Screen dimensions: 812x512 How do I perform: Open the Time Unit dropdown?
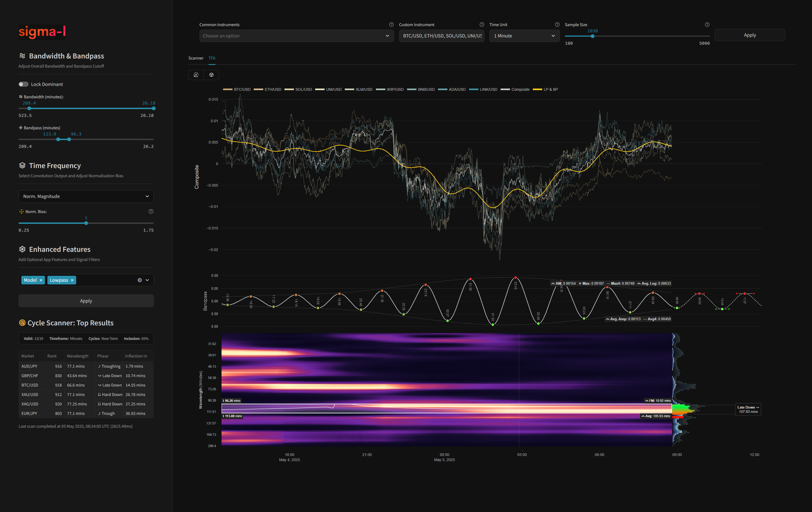pyautogui.click(x=524, y=35)
